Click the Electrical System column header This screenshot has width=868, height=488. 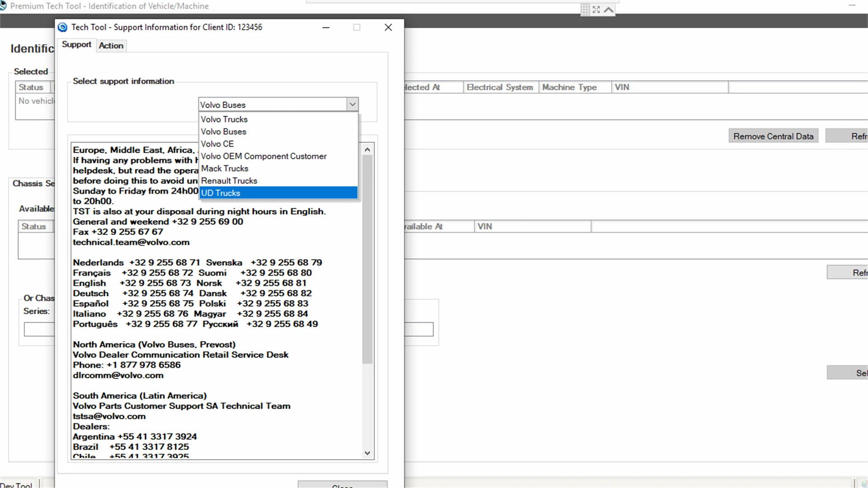500,87
